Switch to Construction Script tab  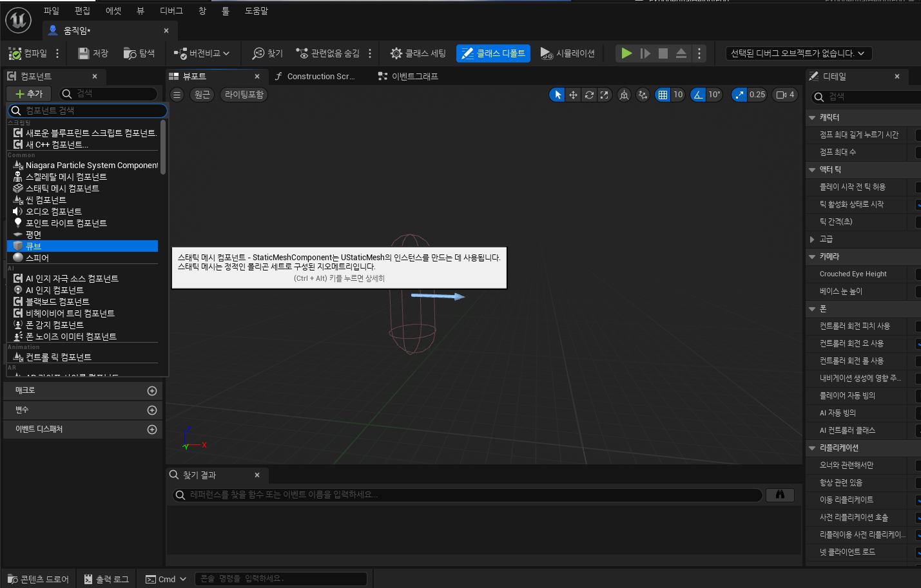click(316, 76)
